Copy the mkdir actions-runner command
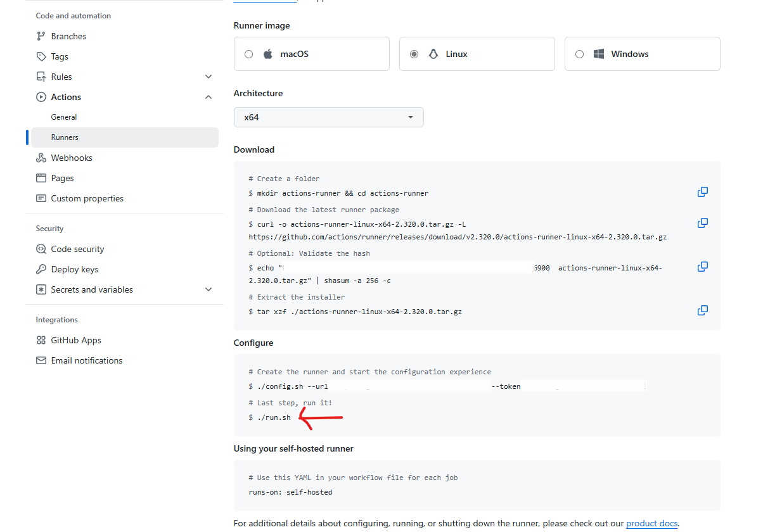 [702, 192]
